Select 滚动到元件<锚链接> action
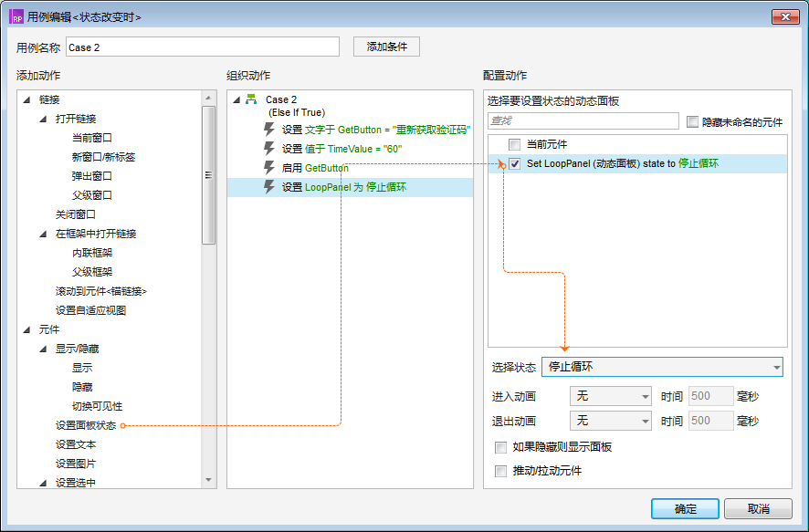 (x=100, y=291)
